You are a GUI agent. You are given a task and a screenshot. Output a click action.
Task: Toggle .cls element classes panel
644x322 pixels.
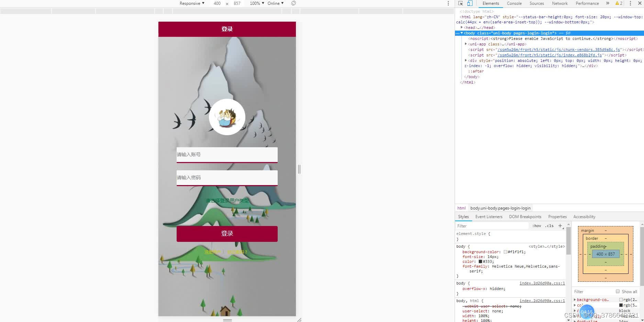549,226
